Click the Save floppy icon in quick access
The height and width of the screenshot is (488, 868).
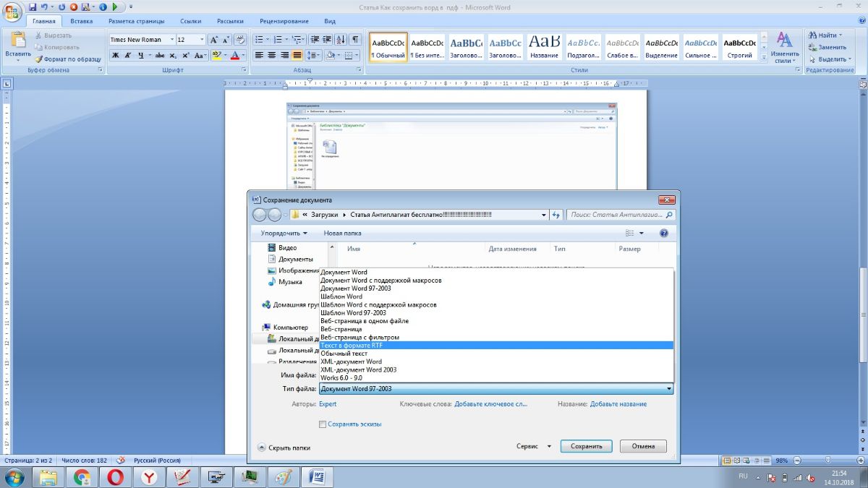click(x=33, y=7)
